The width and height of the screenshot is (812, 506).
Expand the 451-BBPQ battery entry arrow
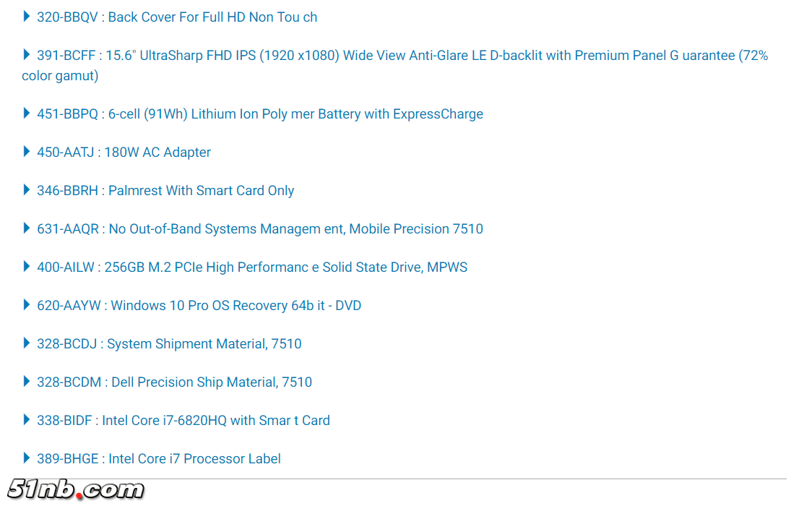pyautogui.click(x=27, y=113)
